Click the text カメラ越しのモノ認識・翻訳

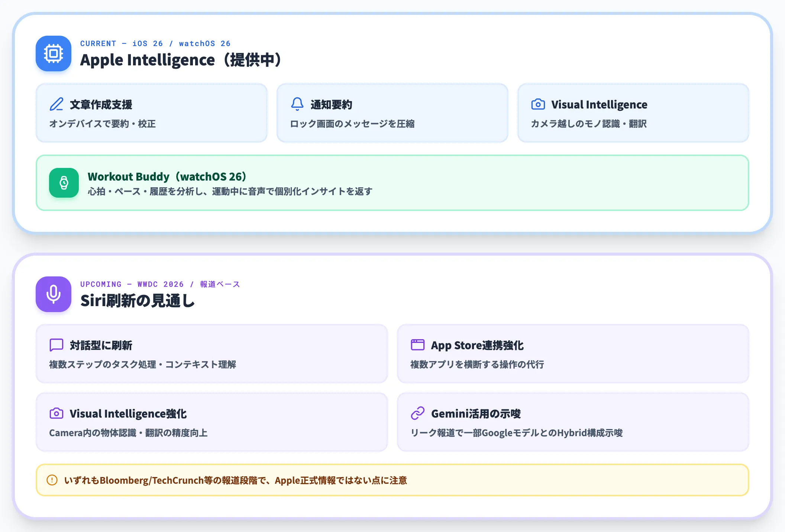[589, 124]
